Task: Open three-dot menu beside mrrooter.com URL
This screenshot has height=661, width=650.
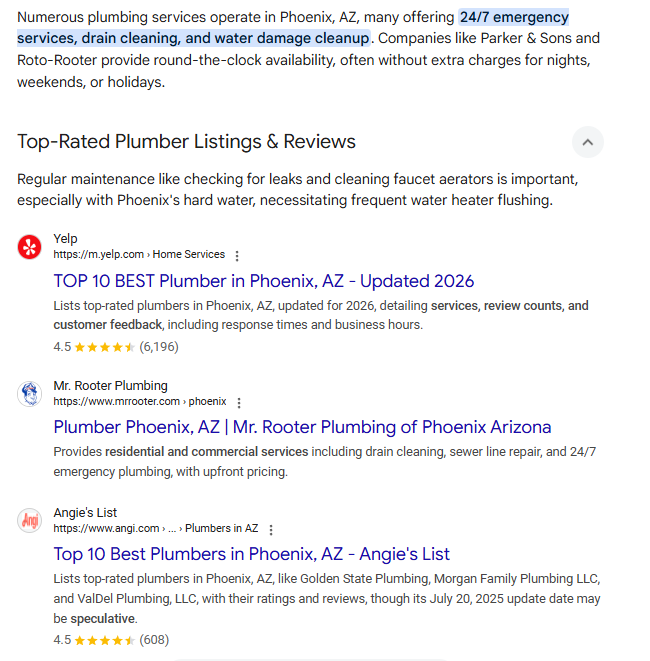Action: point(238,402)
